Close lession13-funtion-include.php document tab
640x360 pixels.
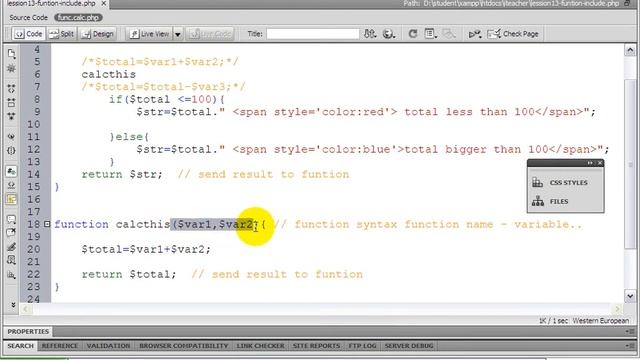point(104,3)
